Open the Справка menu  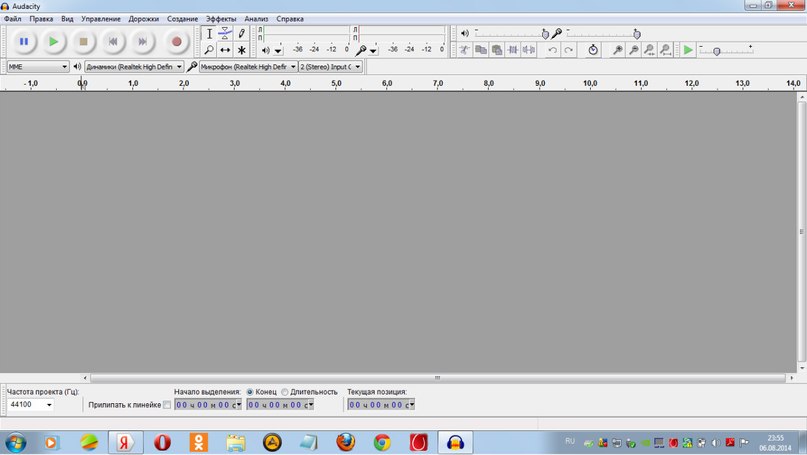click(290, 19)
